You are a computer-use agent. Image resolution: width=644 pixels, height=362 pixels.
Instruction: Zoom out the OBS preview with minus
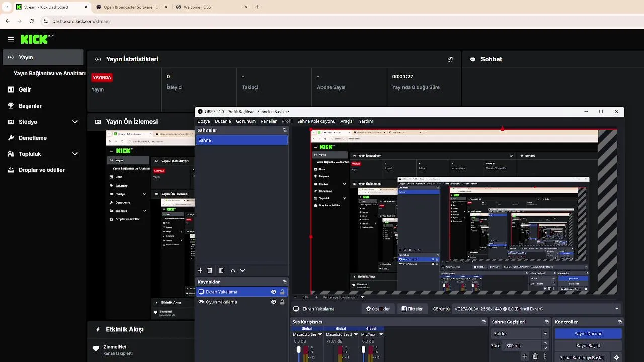point(296,297)
